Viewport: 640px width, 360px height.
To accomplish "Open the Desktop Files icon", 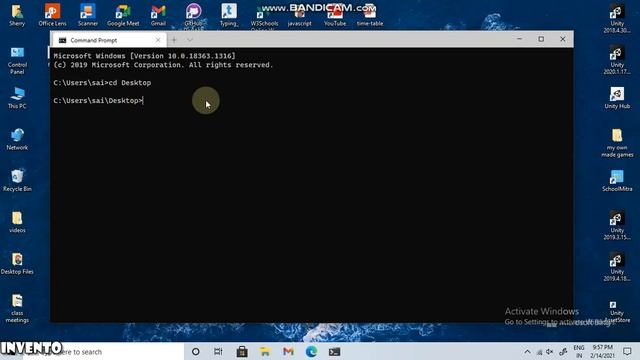I will [17, 263].
